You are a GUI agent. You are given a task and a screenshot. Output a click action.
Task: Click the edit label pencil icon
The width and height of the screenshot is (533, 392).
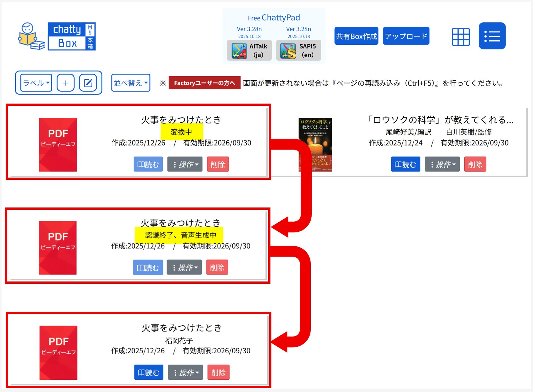tap(88, 83)
